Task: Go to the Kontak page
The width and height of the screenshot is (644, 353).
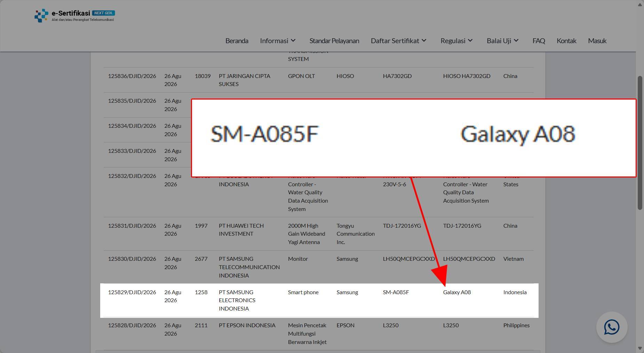Action: coord(566,41)
